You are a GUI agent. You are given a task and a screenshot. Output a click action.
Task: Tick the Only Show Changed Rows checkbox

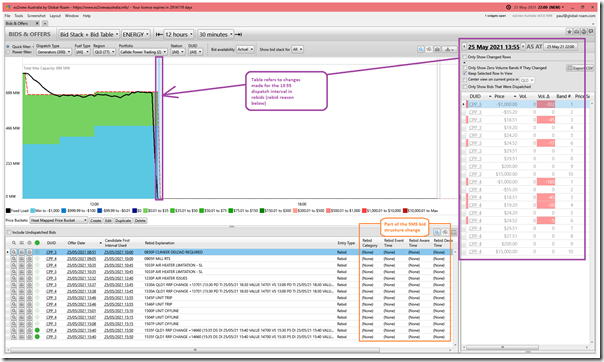pos(465,57)
